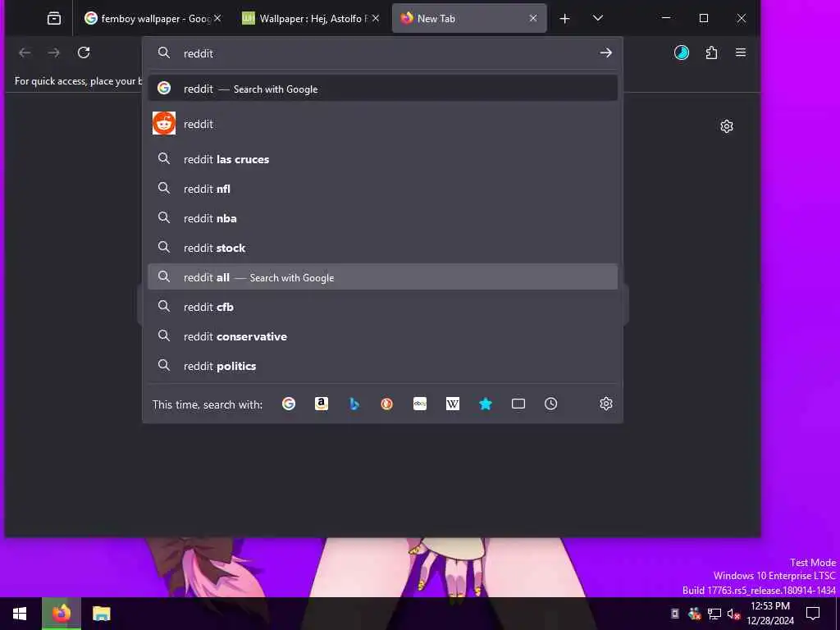This screenshot has height=630, width=840.
Task: Go forward with the right arrow
Action: point(54,52)
